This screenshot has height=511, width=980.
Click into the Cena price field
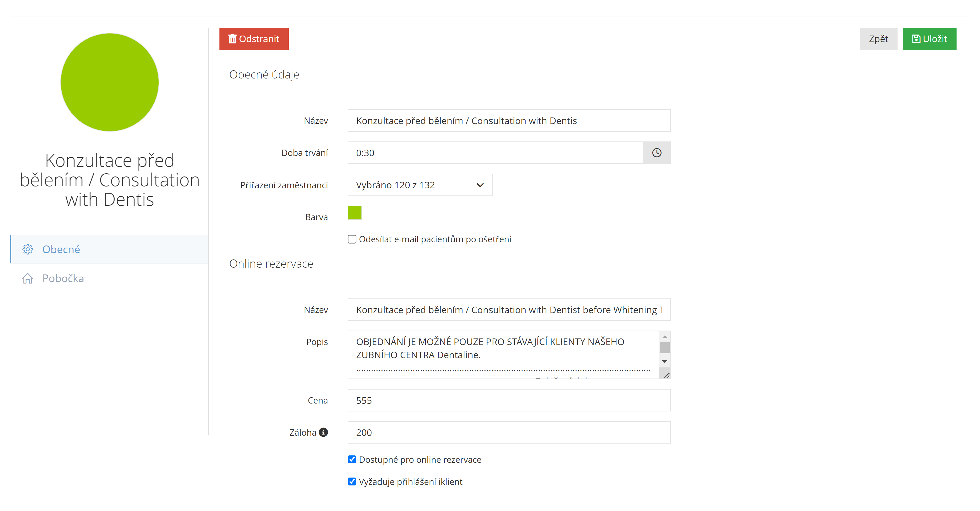tap(509, 400)
